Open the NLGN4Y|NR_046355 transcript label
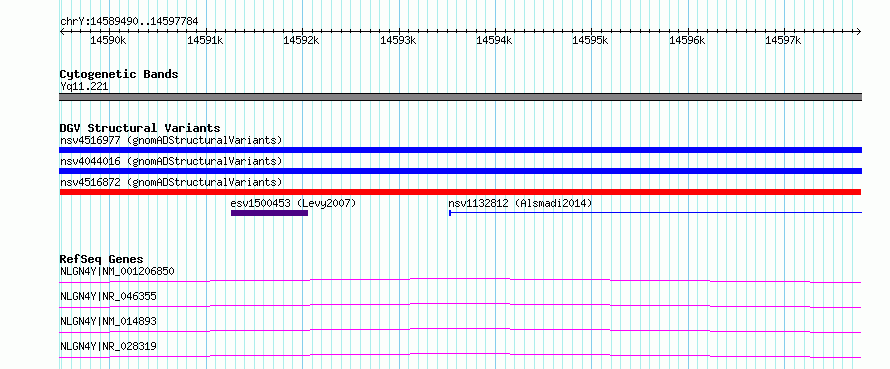 (x=108, y=296)
